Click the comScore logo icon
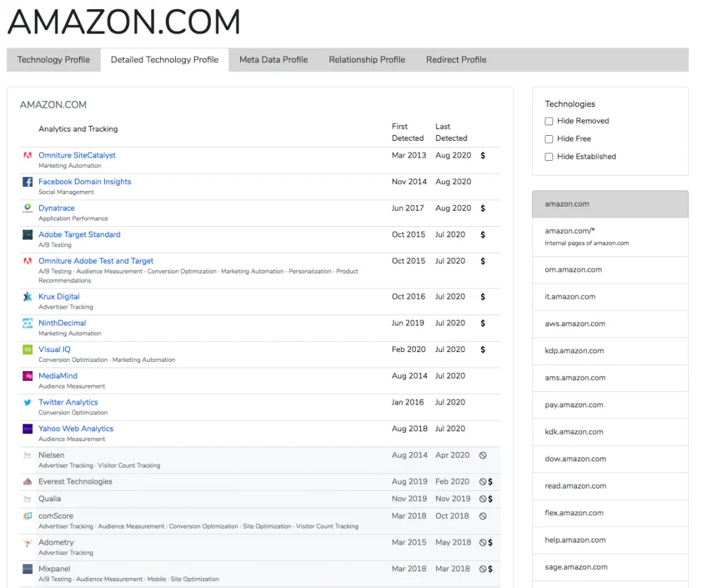The image size is (717, 588). (x=27, y=516)
